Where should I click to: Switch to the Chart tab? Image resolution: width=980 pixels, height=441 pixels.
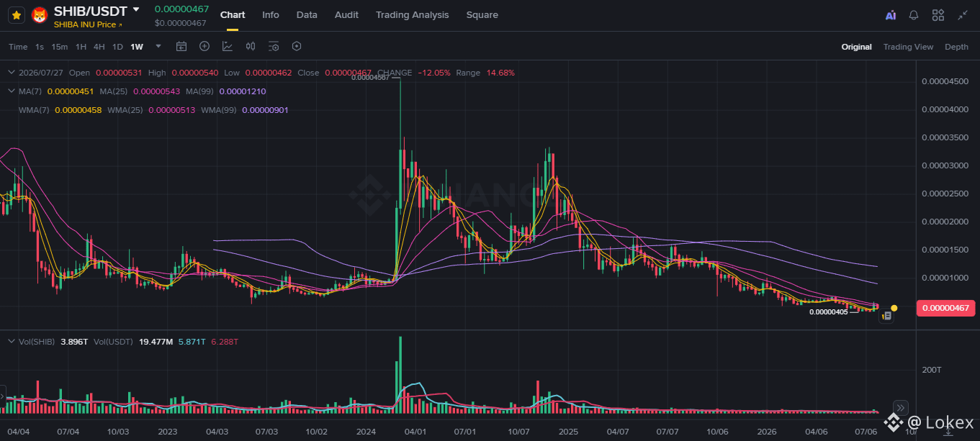coord(233,14)
